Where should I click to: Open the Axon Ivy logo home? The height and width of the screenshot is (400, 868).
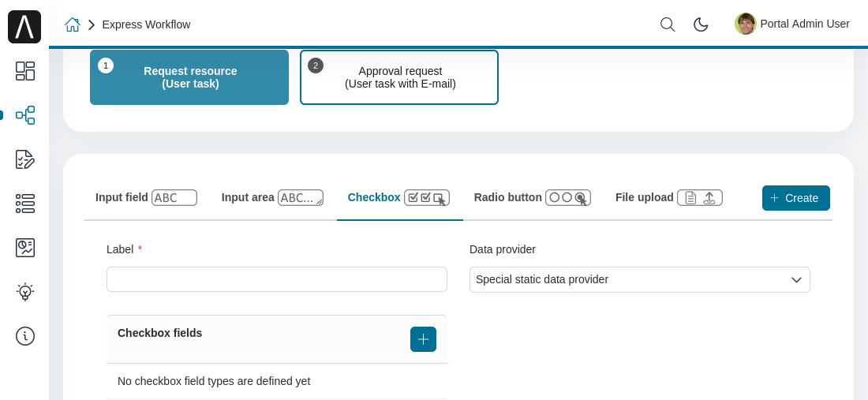pyautogui.click(x=24, y=27)
